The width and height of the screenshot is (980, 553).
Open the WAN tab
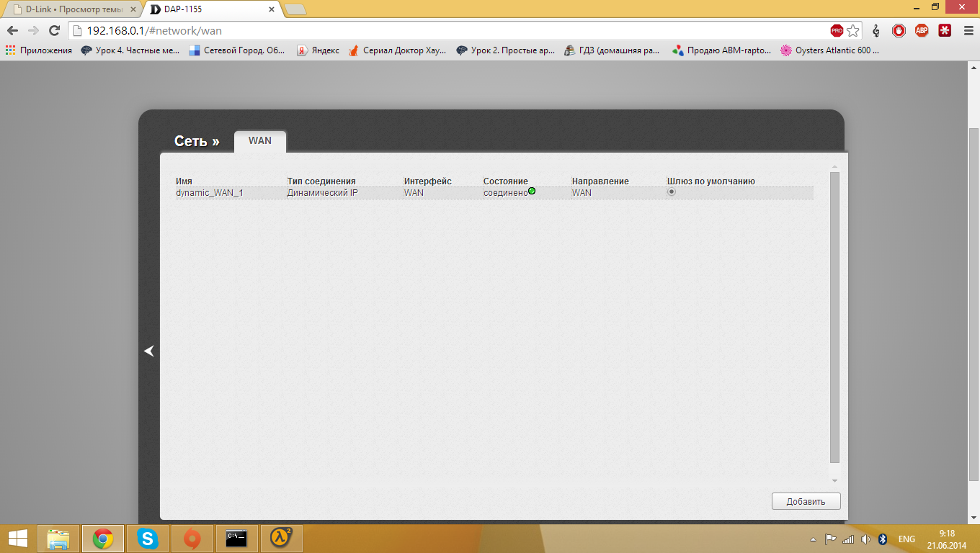pos(260,140)
